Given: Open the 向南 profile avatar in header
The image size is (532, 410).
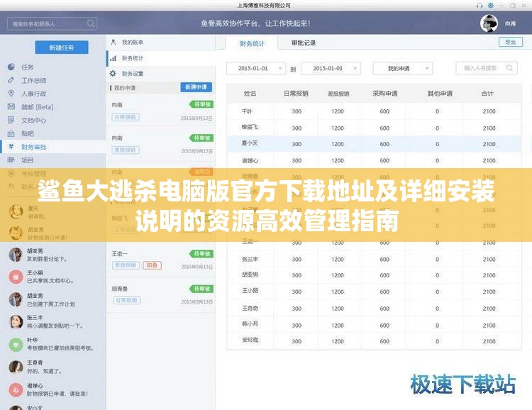Looking at the screenshot, I should [x=489, y=23].
